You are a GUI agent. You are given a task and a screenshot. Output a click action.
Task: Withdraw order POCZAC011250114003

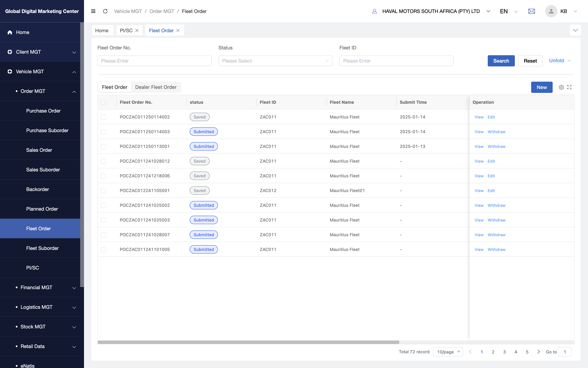click(496, 132)
